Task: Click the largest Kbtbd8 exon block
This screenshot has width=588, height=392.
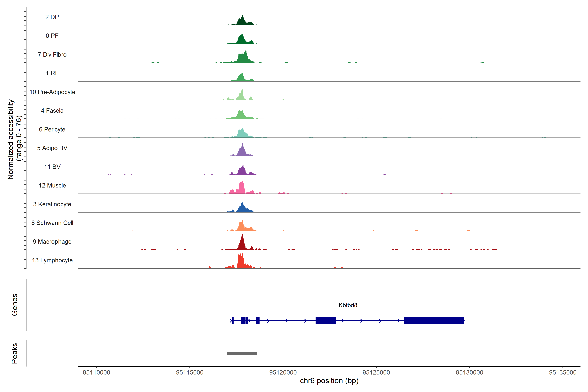Action: (434, 320)
